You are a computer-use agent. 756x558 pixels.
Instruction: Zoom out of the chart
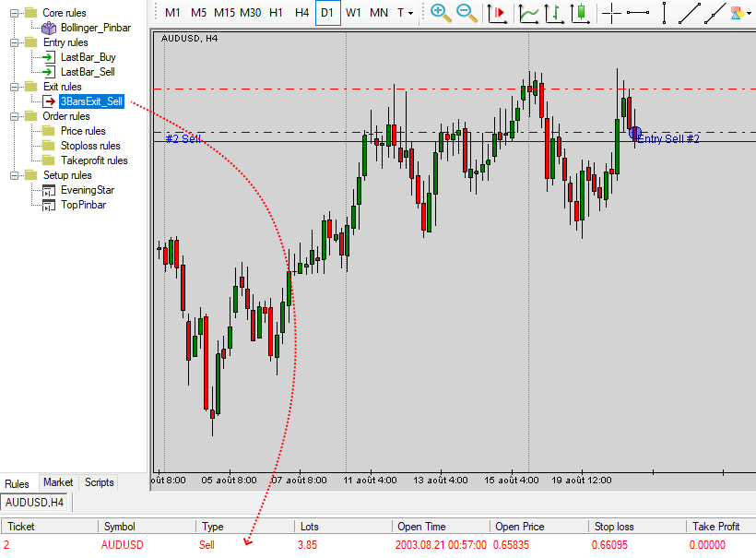(467, 13)
